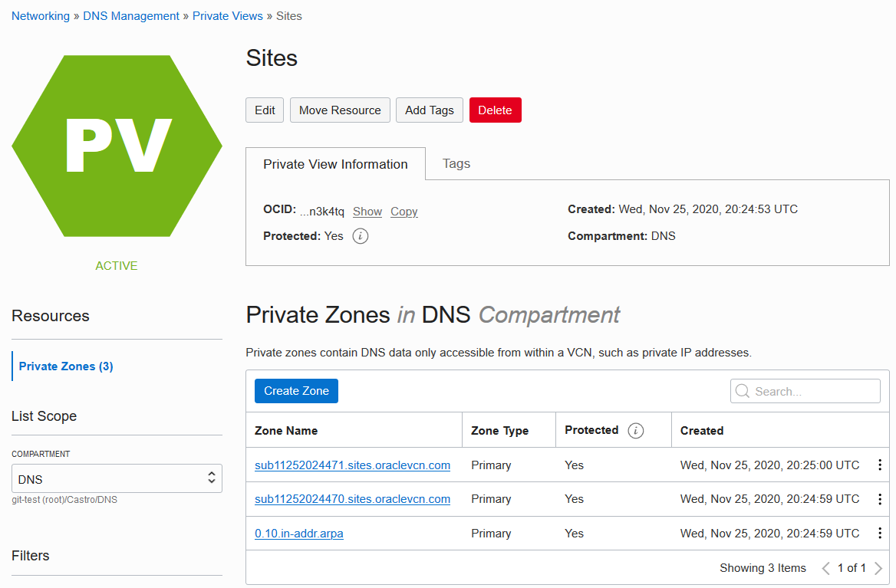Open the 0.10.in-addr.arpa zone link

pos(299,534)
